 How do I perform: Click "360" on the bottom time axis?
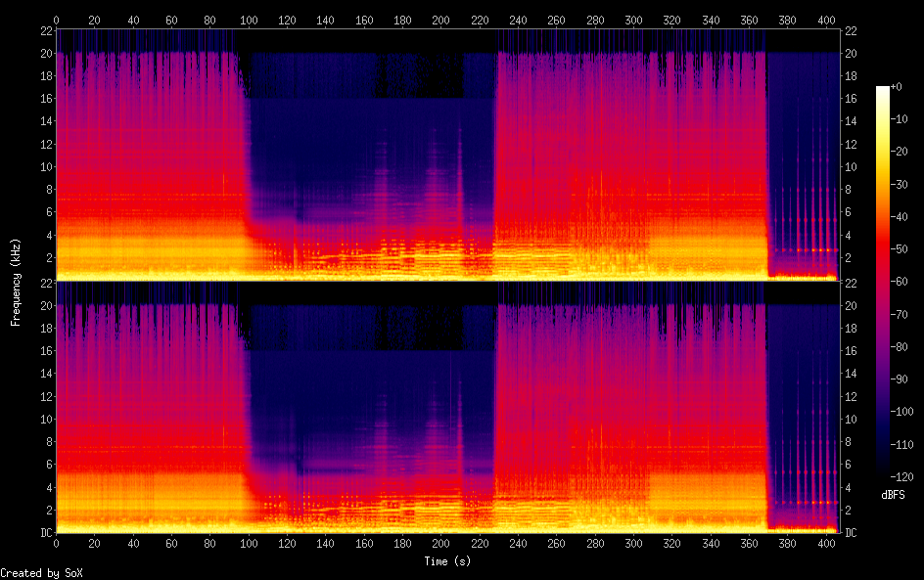click(x=749, y=544)
